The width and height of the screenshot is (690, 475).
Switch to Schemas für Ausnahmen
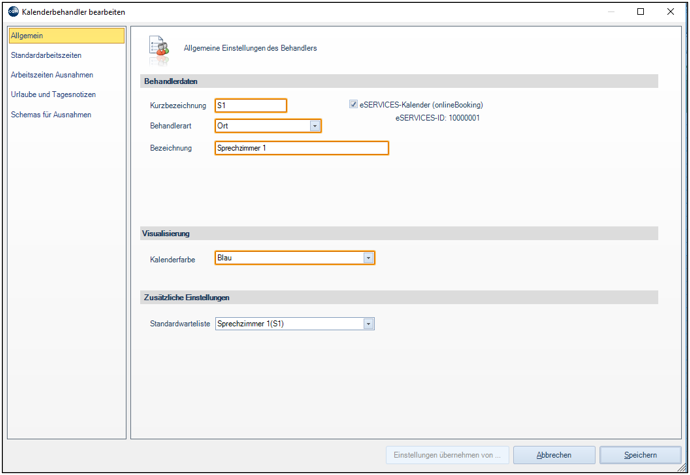tap(51, 114)
